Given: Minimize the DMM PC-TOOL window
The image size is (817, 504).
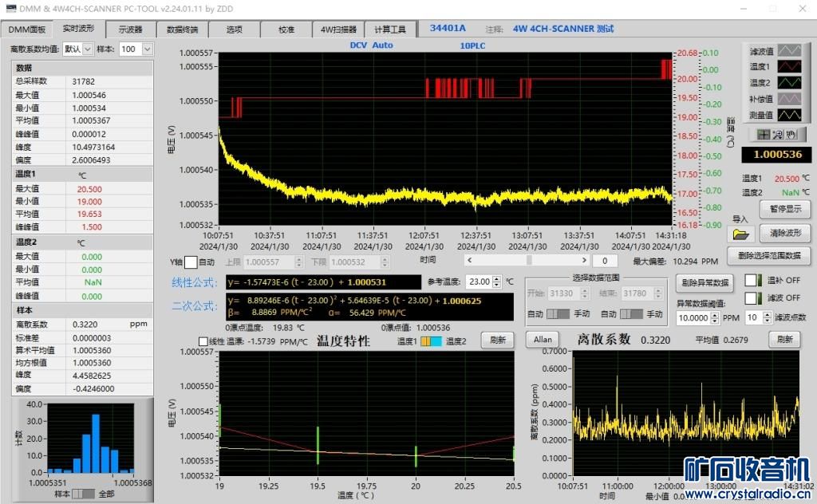Looking at the screenshot, I should click(x=744, y=9).
